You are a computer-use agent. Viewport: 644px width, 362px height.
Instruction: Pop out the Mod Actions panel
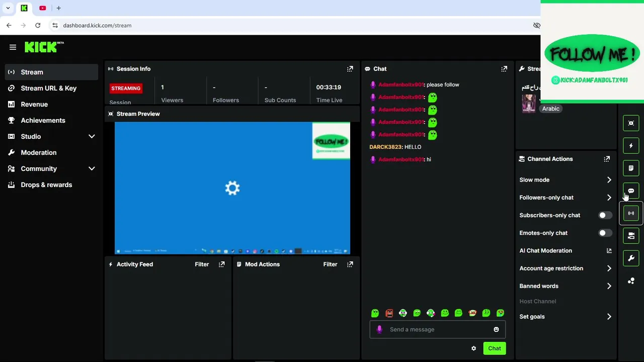pyautogui.click(x=350, y=264)
